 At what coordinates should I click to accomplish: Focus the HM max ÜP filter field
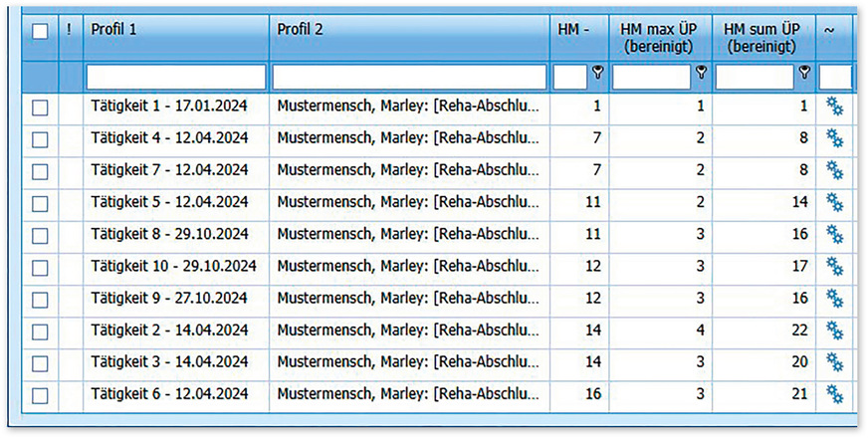tap(651, 78)
